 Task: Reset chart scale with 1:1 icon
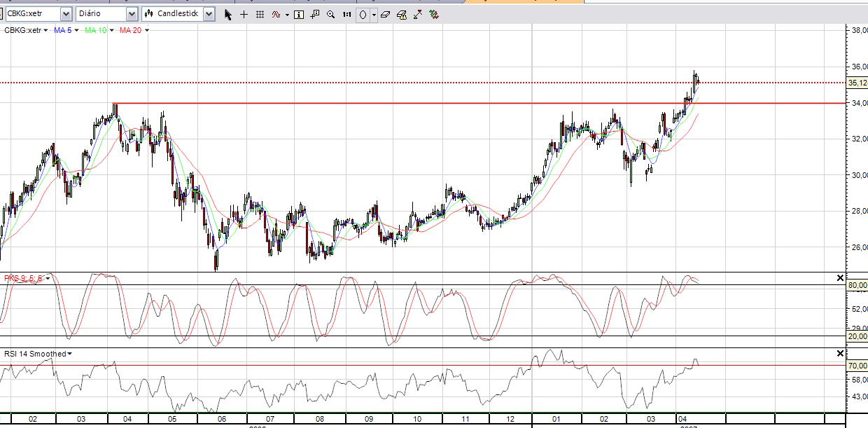346,14
